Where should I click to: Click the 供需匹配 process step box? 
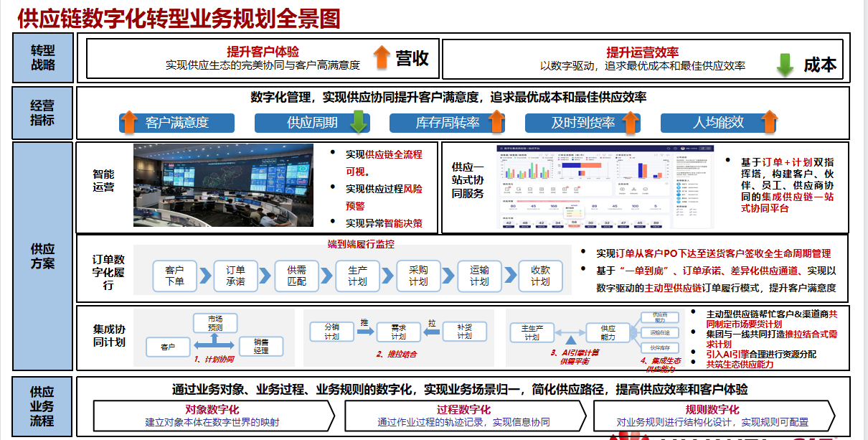click(x=296, y=276)
